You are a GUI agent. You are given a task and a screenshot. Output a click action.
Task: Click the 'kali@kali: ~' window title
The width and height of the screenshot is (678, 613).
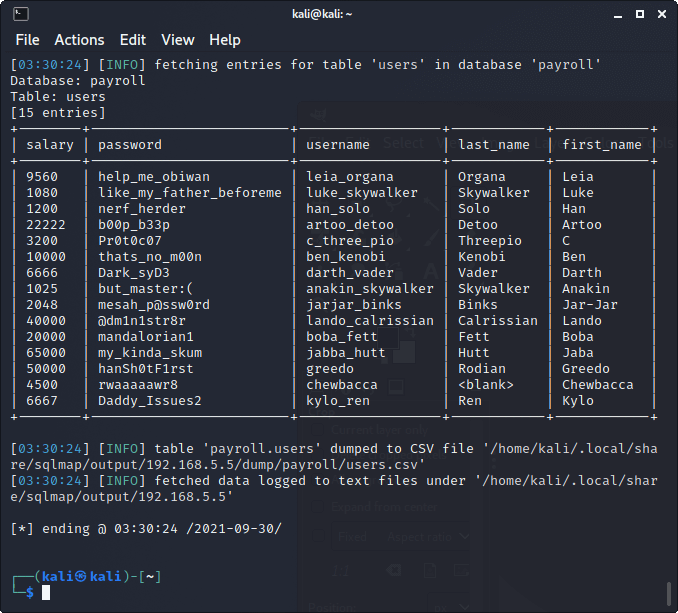[x=322, y=14]
